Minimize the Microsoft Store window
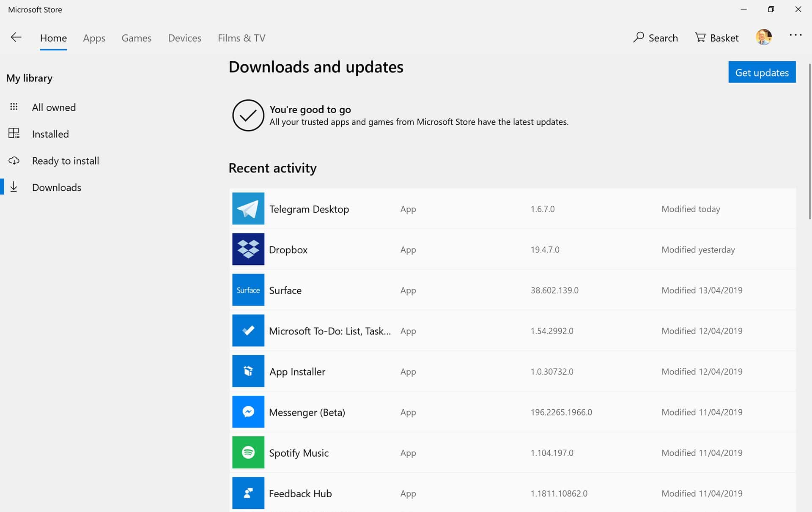The height and width of the screenshot is (512, 812). [x=743, y=9]
